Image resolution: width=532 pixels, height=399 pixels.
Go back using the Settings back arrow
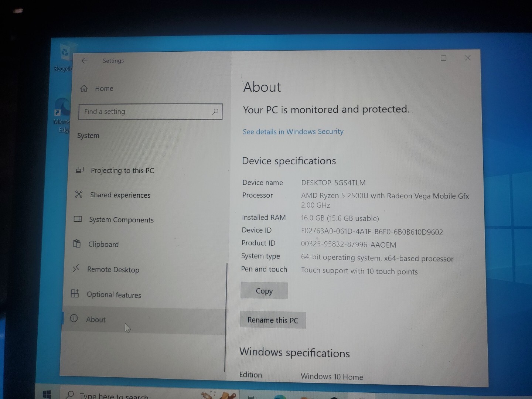pos(84,61)
